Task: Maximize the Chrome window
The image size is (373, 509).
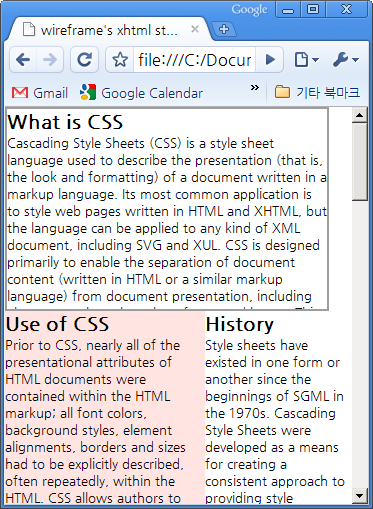Action: coord(313,9)
